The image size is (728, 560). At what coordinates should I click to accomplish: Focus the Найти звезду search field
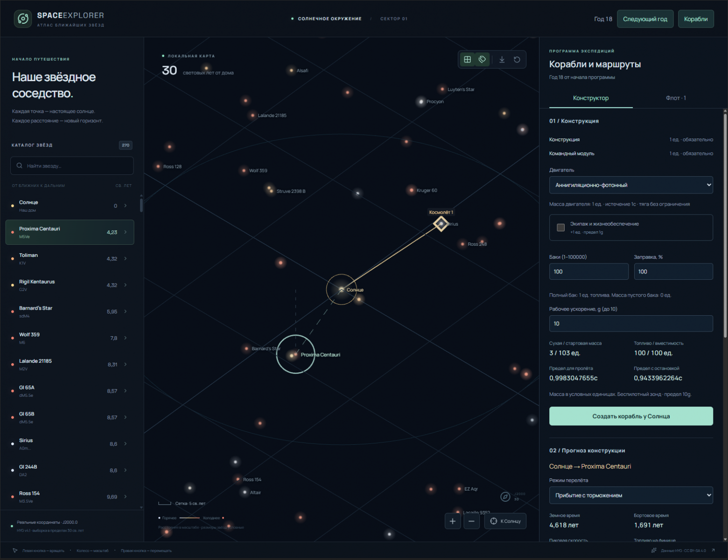[x=72, y=166]
